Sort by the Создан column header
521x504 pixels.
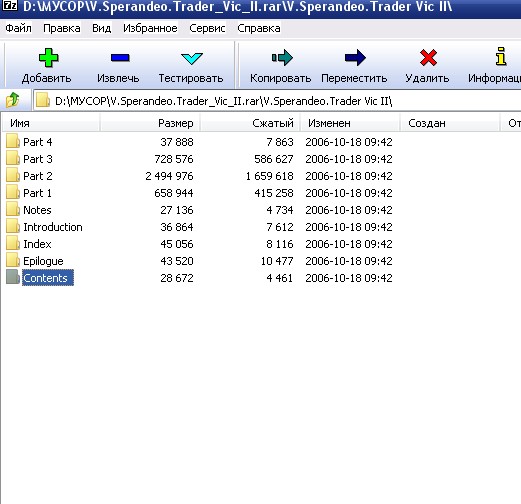(450, 123)
